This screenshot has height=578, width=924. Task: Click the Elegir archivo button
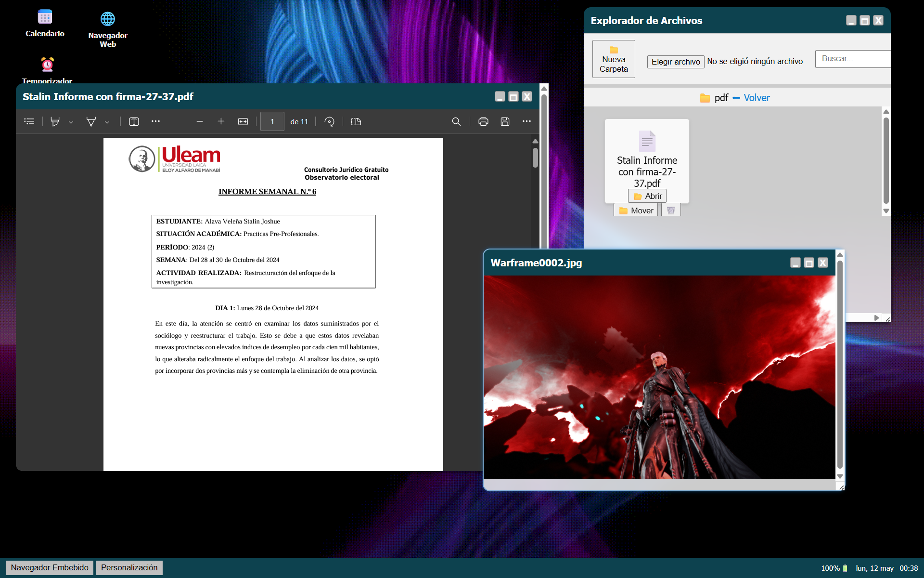pyautogui.click(x=676, y=62)
